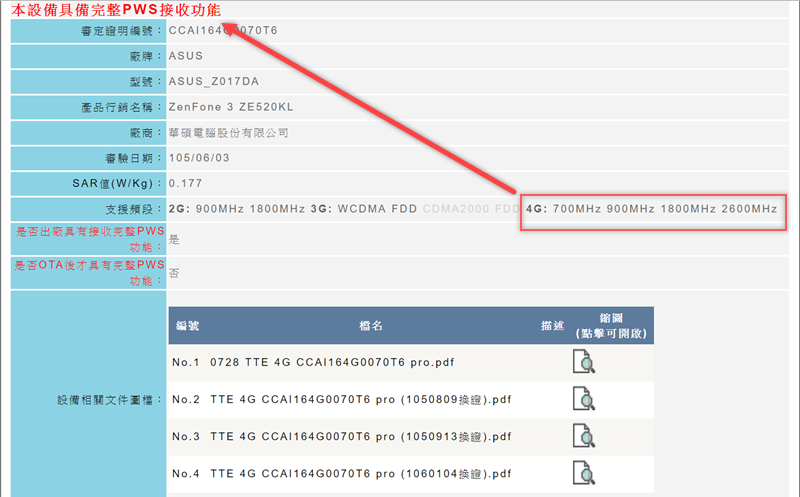Click file name with (1050913換證).pdf
Viewport: 800px width, 497px height.
tap(361, 437)
